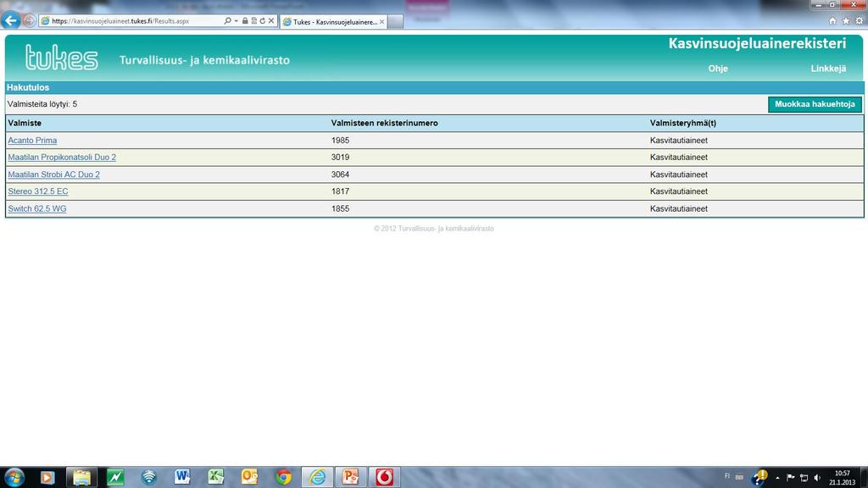Refresh the page with the reload icon

click(263, 20)
